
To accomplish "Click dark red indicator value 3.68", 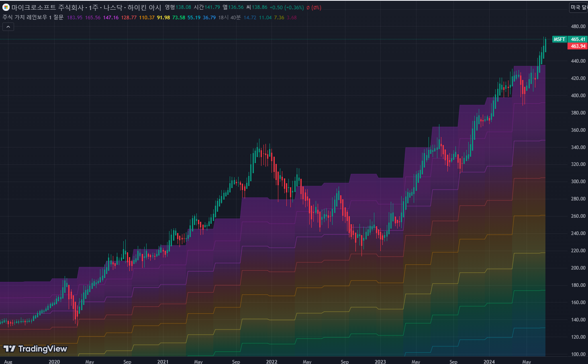I will click(x=292, y=17).
